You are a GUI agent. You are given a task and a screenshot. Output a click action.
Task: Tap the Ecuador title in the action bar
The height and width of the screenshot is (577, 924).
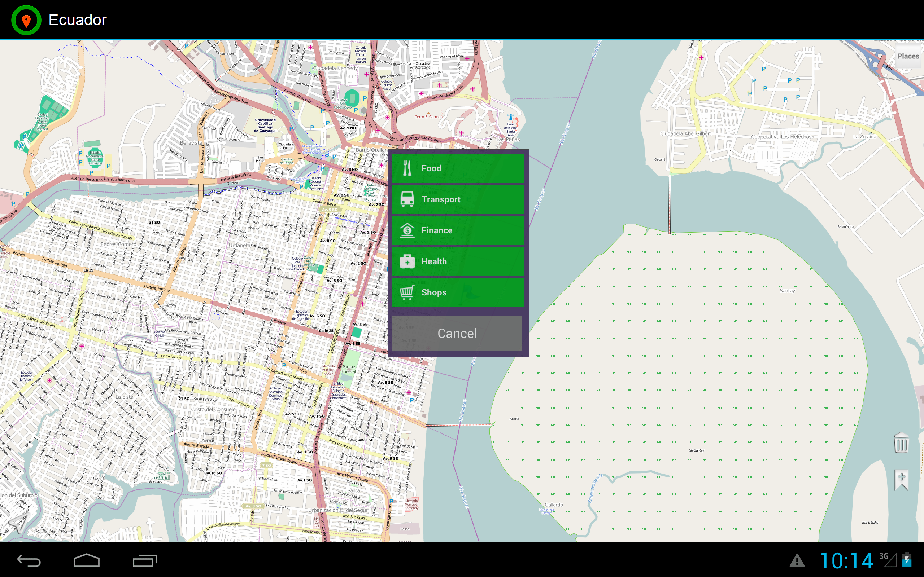pyautogui.click(x=77, y=20)
